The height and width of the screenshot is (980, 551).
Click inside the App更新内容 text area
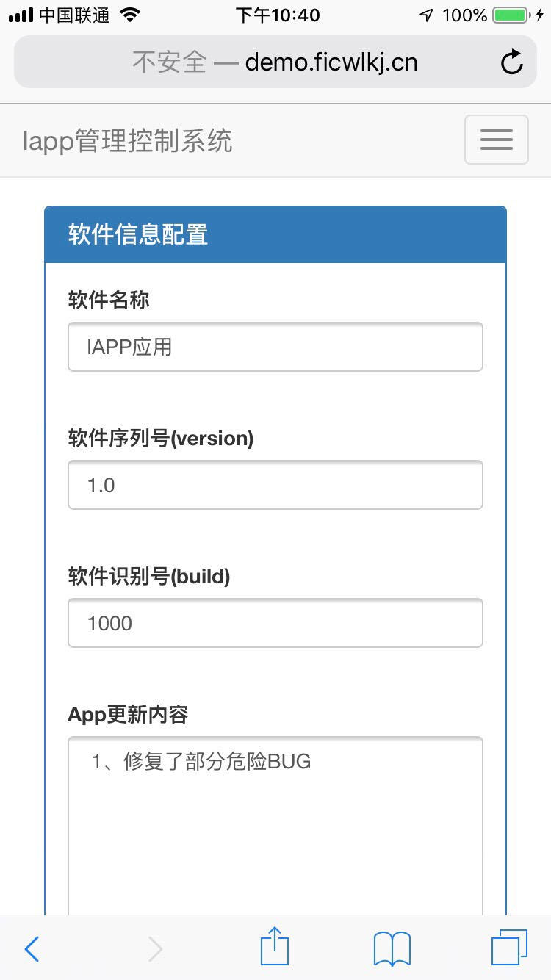275,823
